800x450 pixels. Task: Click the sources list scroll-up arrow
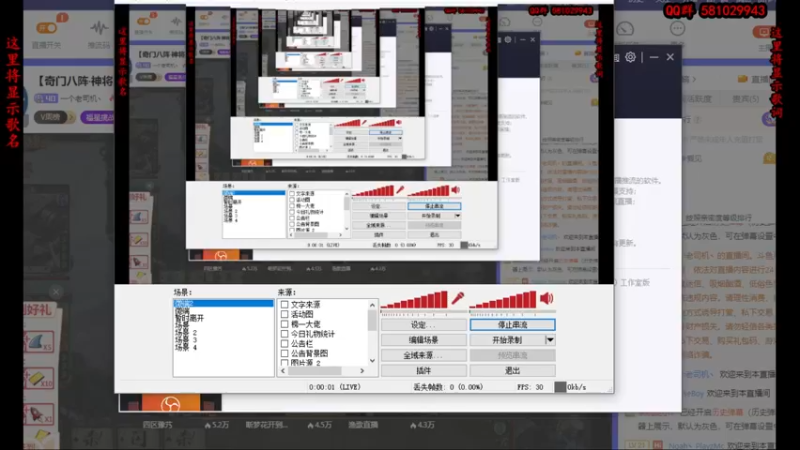[372, 305]
